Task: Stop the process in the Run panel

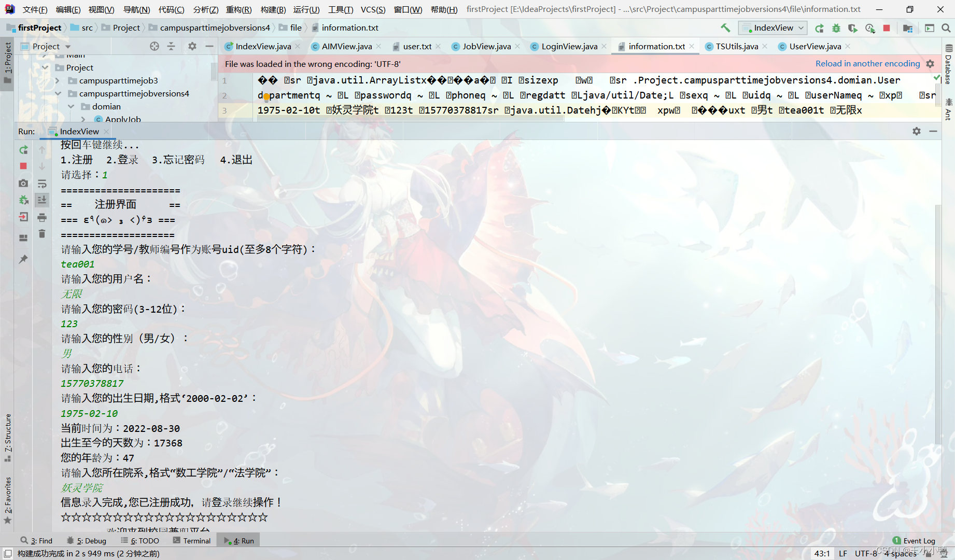Action: pos(23,166)
